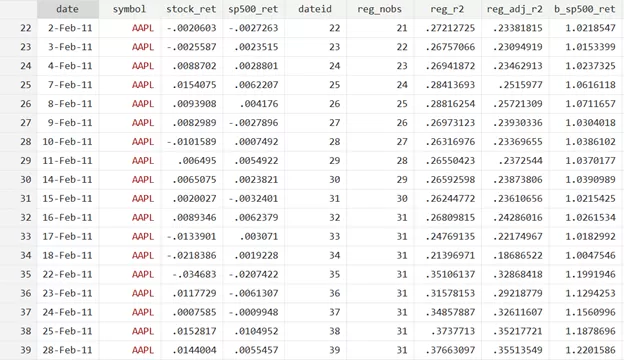Click the date cell 24-Feb-11
Screen dimensions: 624x360
[x=67, y=312]
